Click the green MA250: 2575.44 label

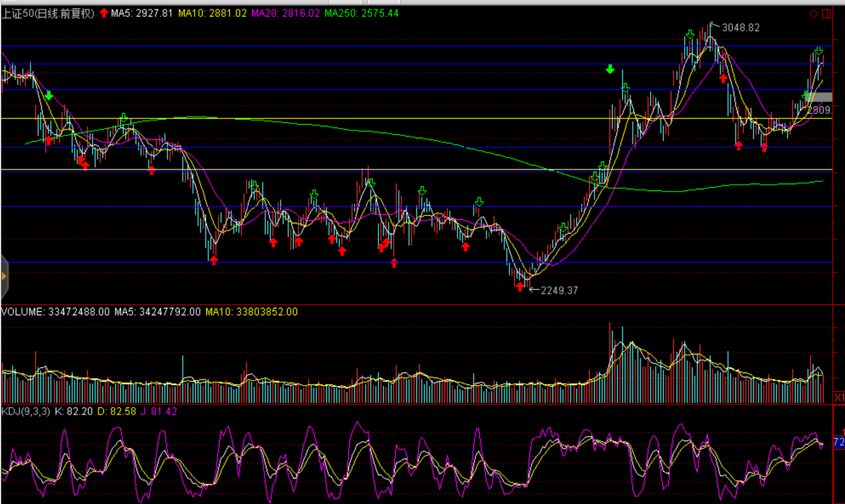[x=361, y=13]
